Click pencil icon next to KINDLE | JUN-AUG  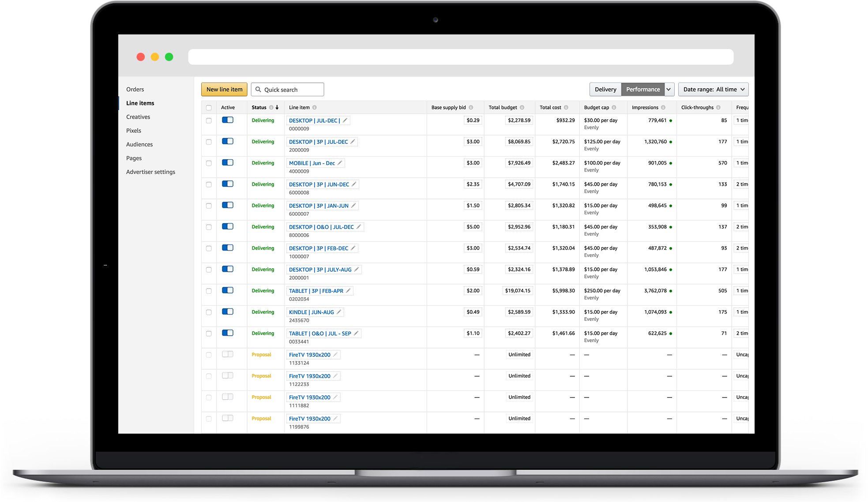tap(339, 312)
